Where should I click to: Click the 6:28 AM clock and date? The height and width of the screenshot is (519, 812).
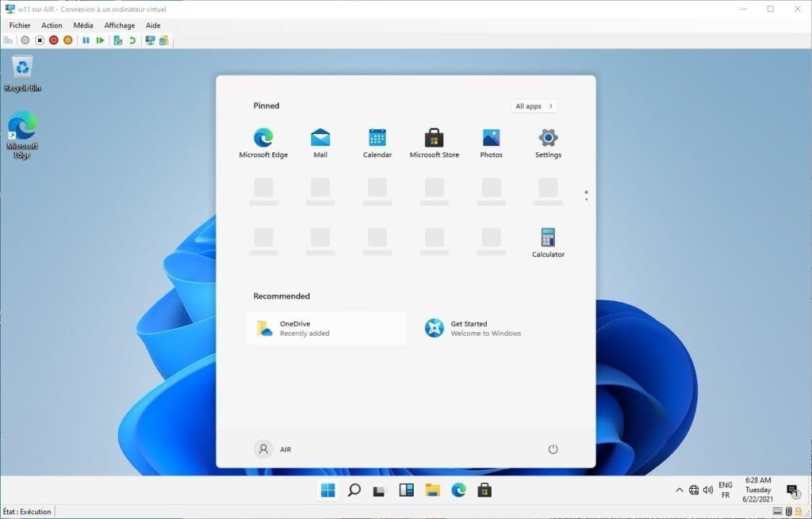757,490
